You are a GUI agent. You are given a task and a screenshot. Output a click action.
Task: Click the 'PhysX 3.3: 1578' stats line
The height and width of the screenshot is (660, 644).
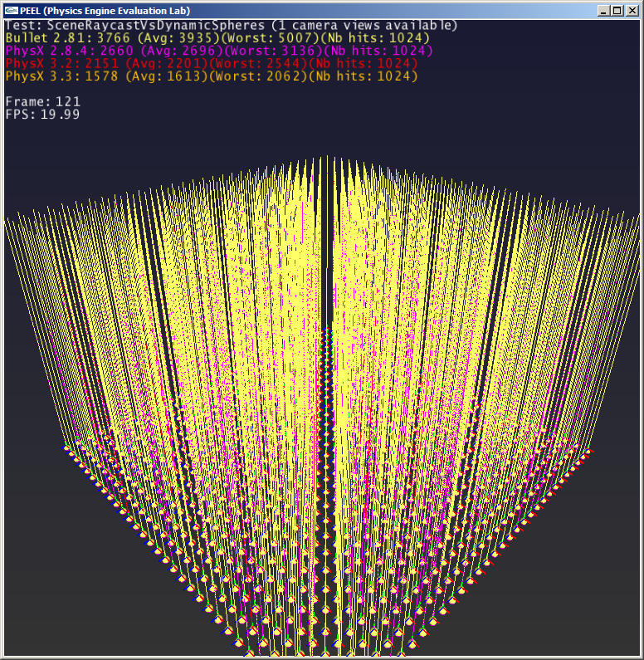(x=212, y=76)
